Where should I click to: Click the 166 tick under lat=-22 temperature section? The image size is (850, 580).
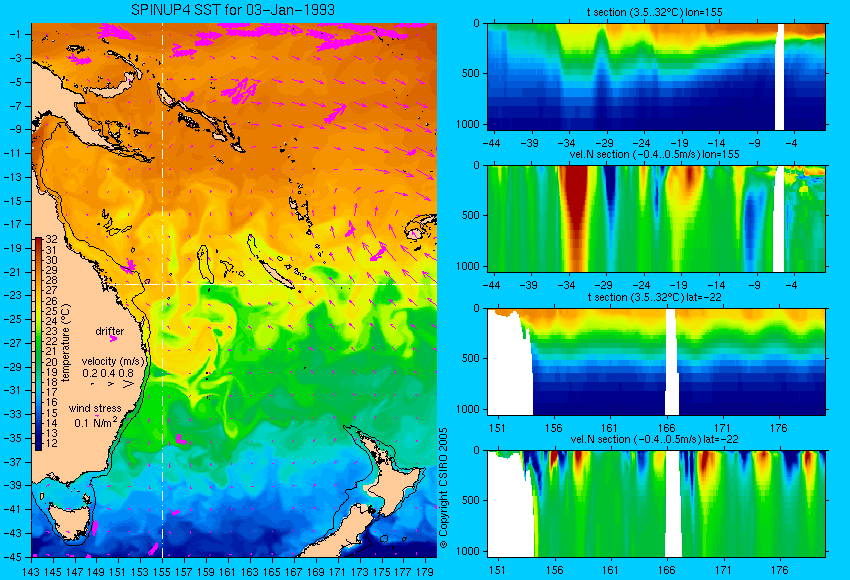point(666,428)
